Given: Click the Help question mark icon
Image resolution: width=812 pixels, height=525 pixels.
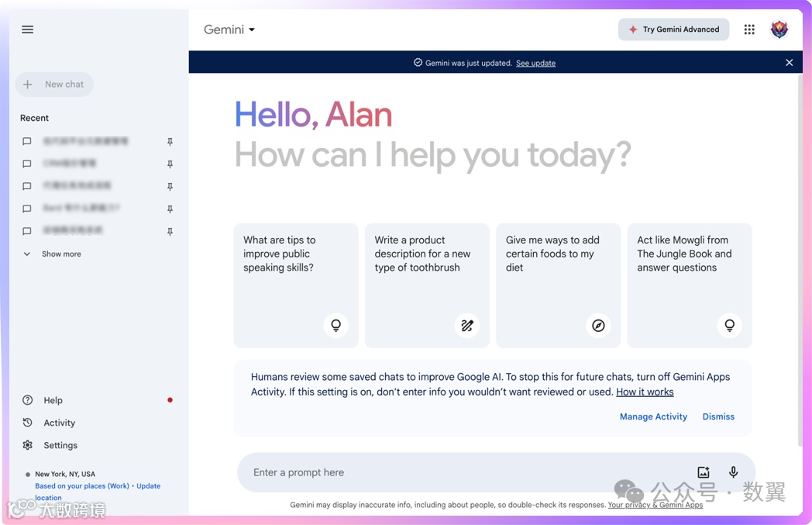Looking at the screenshot, I should pyautogui.click(x=27, y=400).
